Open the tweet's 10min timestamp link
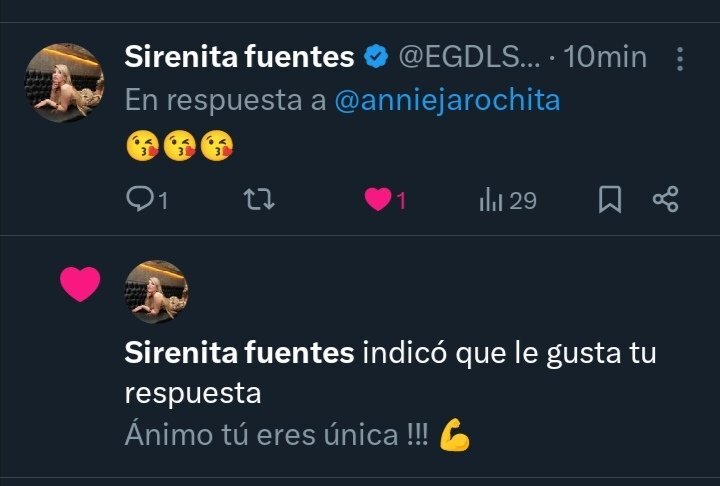 coord(605,58)
